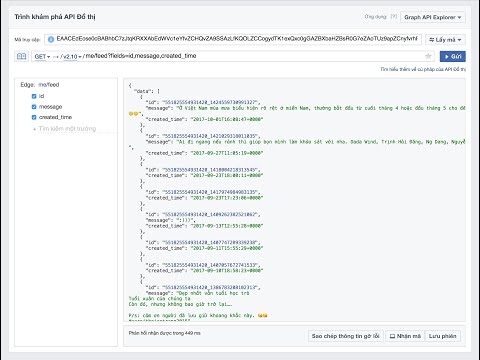480x360 pixels.
Task: Click the application help question mark
Action: (x=394, y=16)
